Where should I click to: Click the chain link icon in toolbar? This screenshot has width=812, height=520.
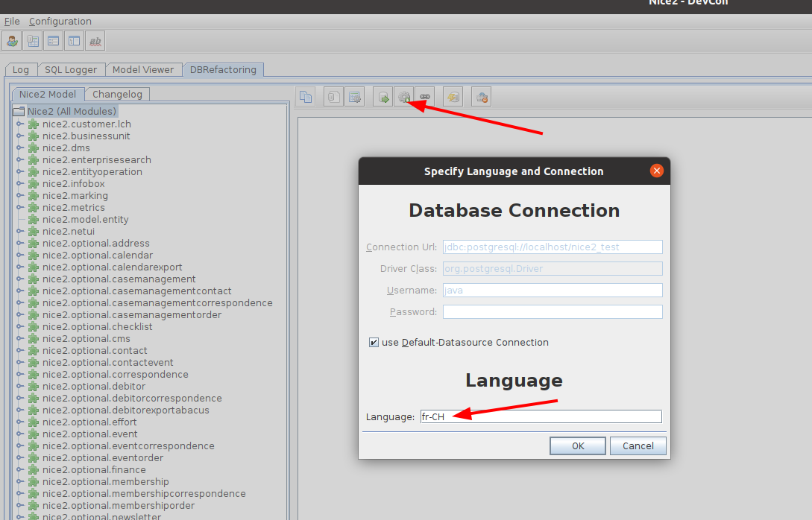[425, 97]
